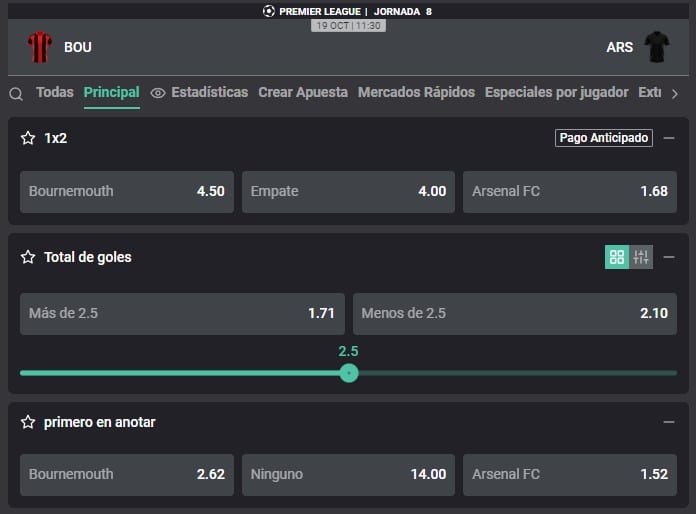696x514 pixels.
Task: Switch to slider view for goal totals
Action: pyautogui.click(x=641, y=257)
